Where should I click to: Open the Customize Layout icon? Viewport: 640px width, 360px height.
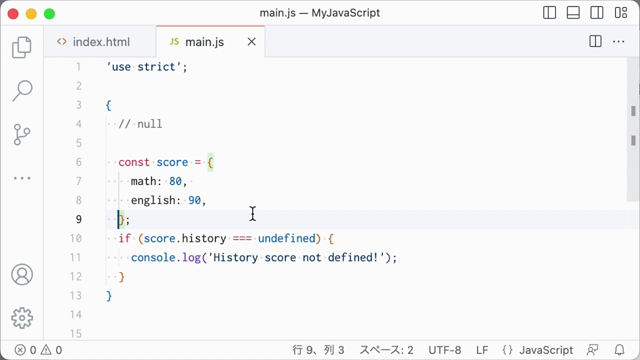click(x=621, y=13)
